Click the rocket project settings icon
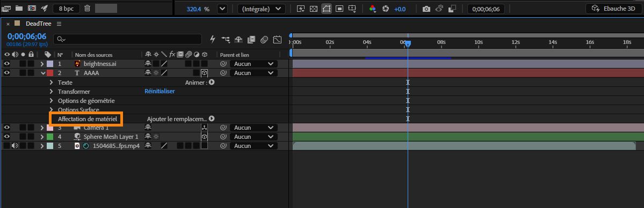644x208 pixels. [44, 8]
